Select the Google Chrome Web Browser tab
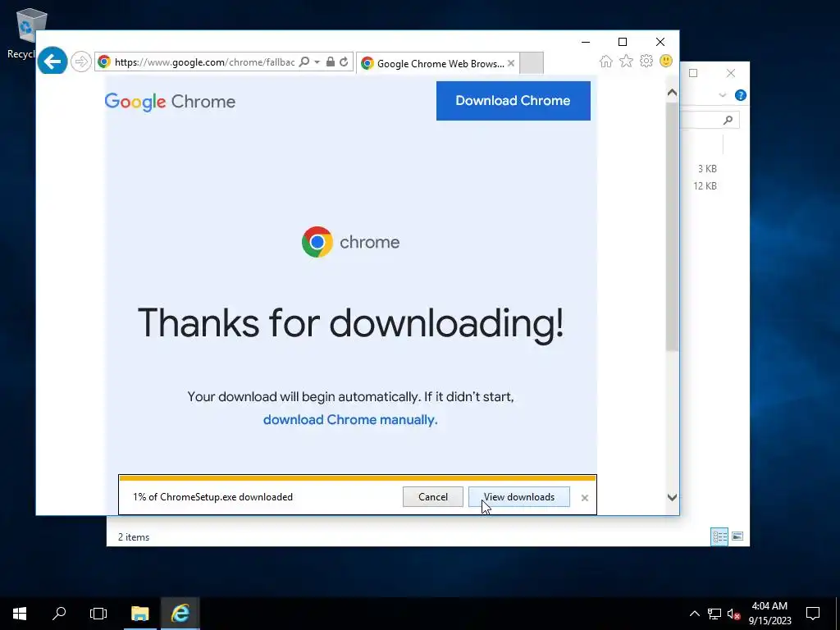840x630 pixels. 437,64
